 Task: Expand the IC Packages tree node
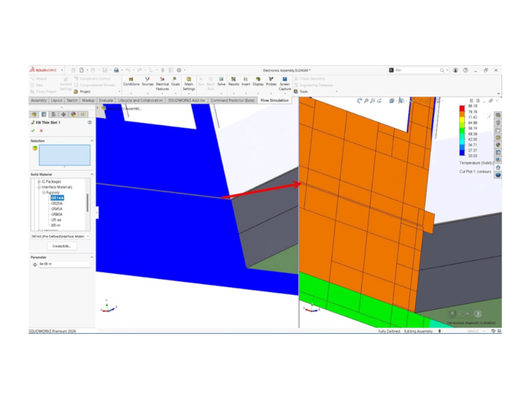(39, 181)
